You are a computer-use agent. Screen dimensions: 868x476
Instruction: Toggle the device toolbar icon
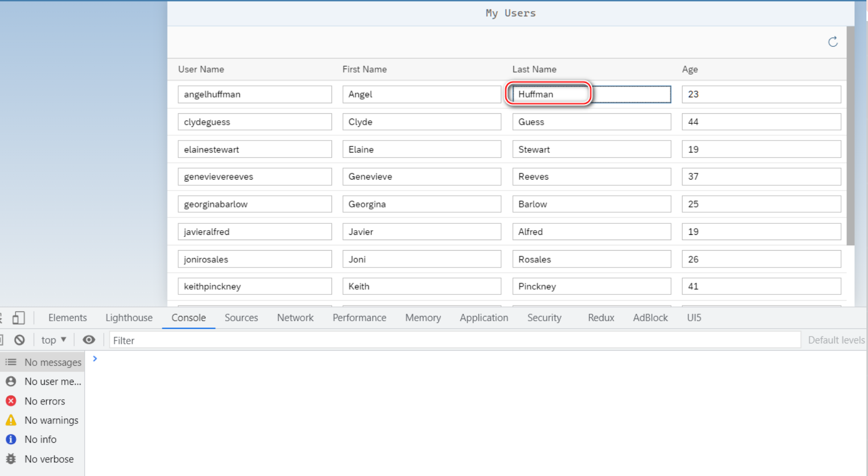tap(19, 318)
